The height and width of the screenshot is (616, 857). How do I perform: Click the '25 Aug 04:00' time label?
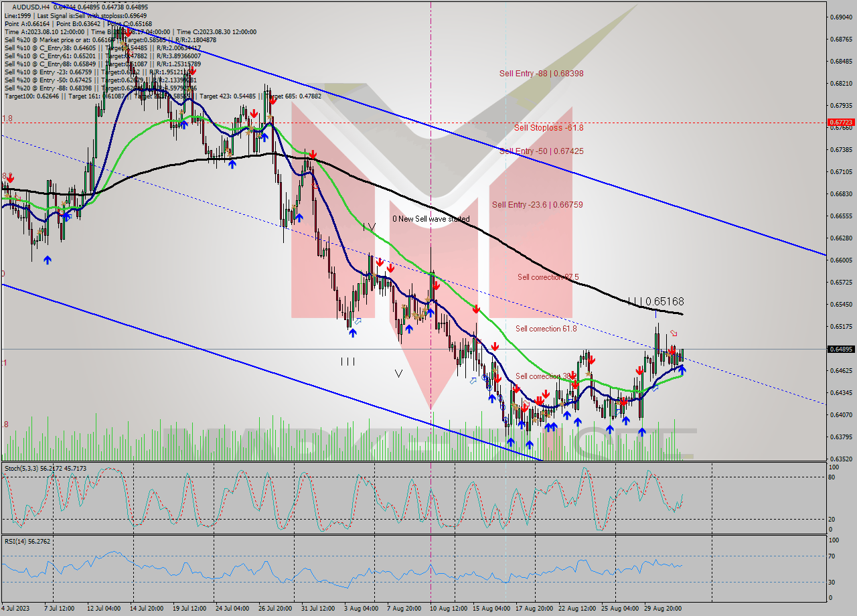[x=619, y=608]
